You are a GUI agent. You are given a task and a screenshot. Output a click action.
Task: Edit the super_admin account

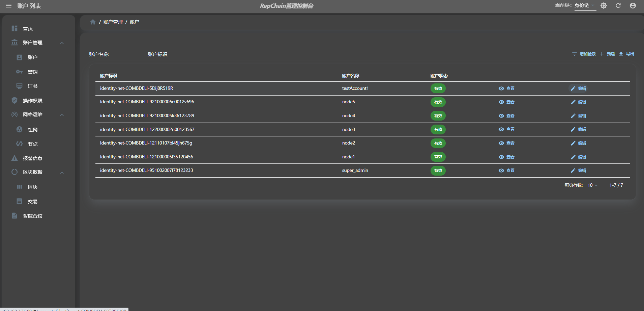tap(578, 171)
